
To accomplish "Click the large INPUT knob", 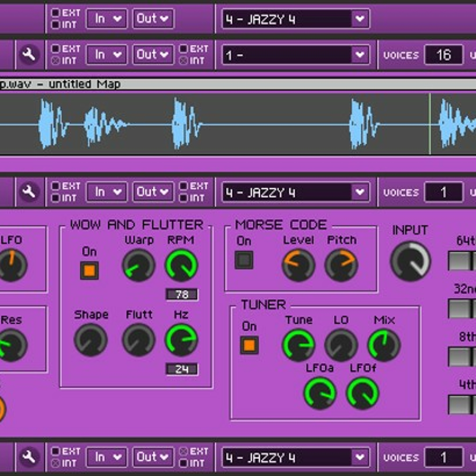I will coord(410,262).
